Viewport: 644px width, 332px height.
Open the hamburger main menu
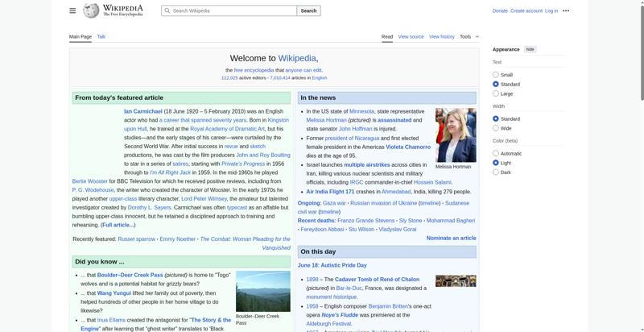point(72,10)
